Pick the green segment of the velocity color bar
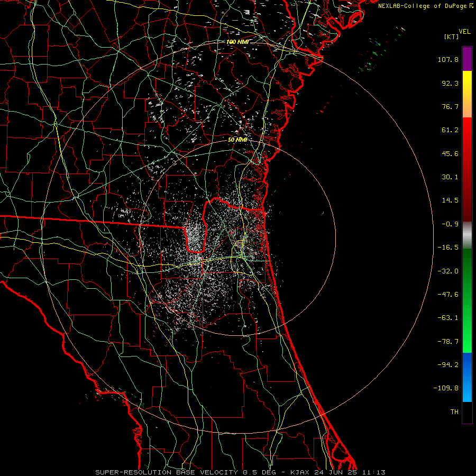This screenshot has height=476, width=476. coord(467,300)
